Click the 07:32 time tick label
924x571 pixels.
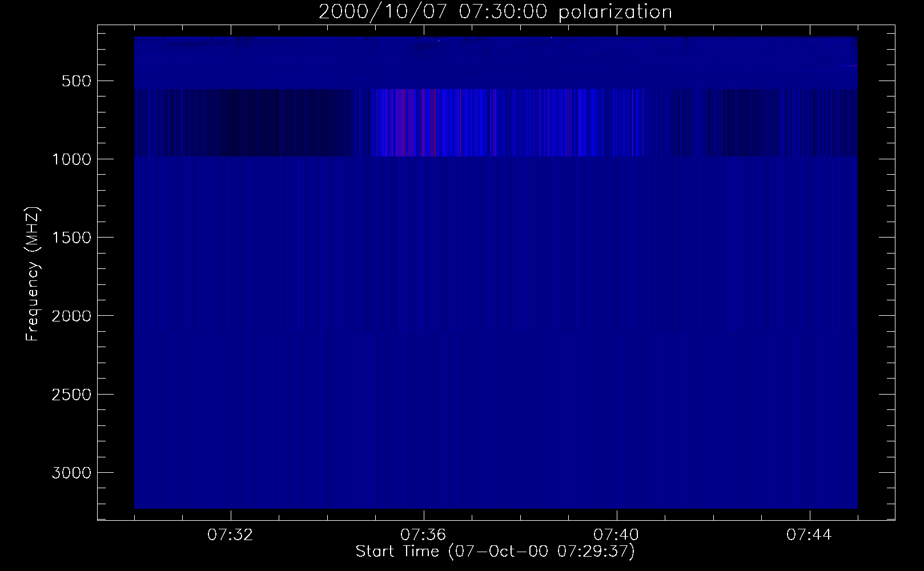(x=230, y=535)
